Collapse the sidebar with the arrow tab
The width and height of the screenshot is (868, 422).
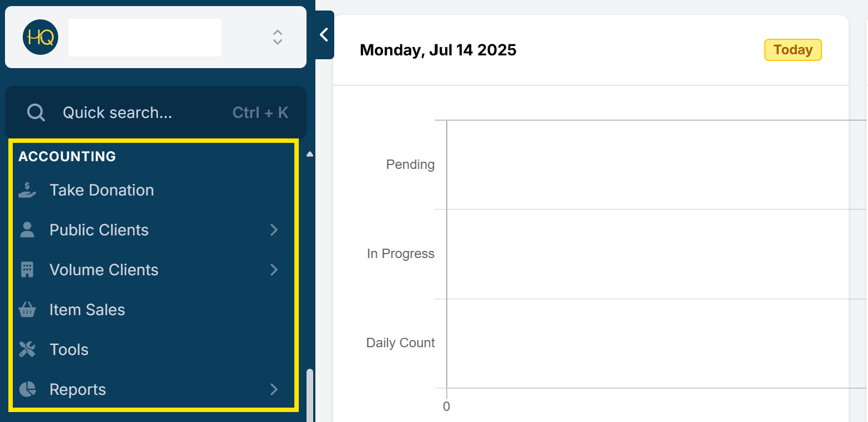(x=324, y=35)
